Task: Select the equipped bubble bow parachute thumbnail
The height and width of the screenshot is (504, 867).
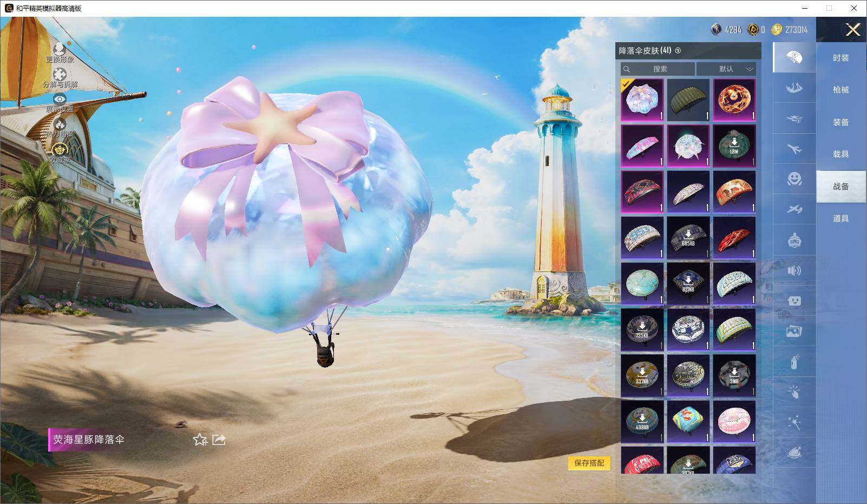Action: (x=642, y=100)
